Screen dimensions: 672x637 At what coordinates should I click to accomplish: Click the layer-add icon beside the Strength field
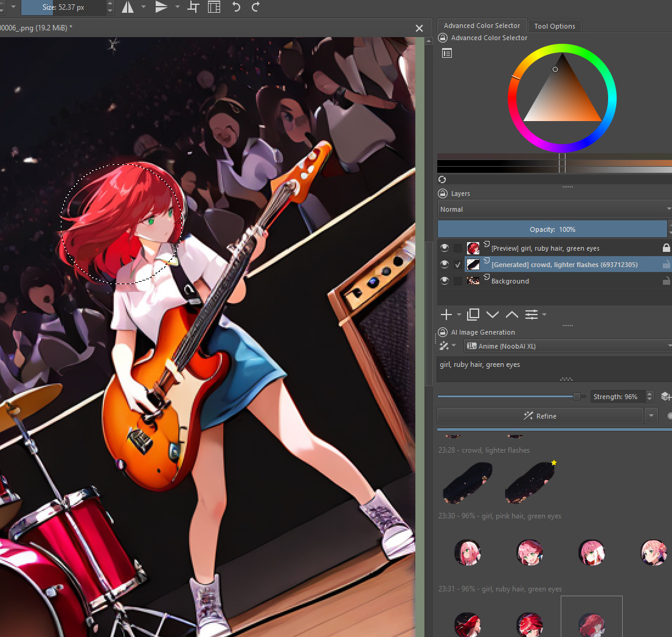[x=665, y=397]
